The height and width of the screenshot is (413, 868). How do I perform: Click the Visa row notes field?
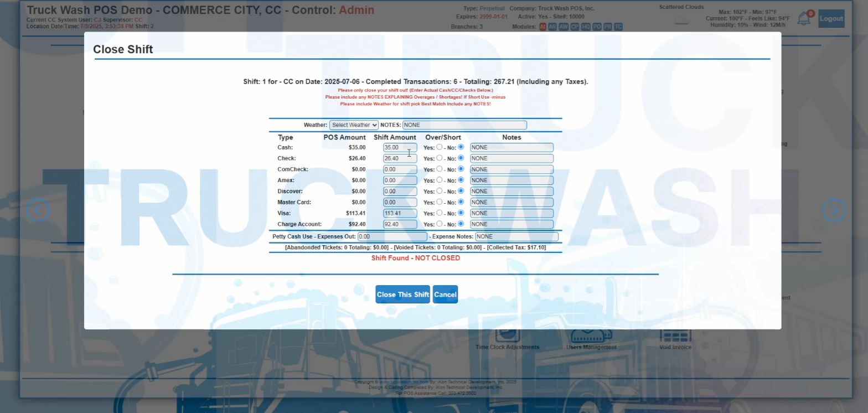click(512, 213)
